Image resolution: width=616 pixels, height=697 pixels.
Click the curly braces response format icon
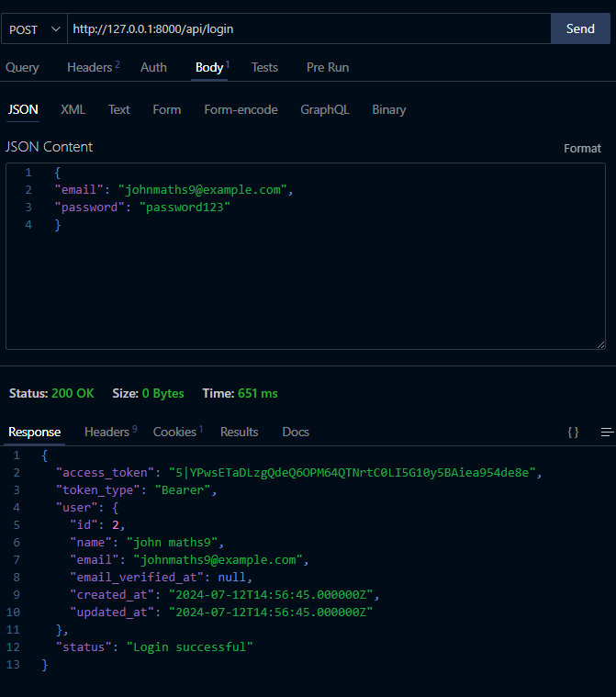coord(573,432)
